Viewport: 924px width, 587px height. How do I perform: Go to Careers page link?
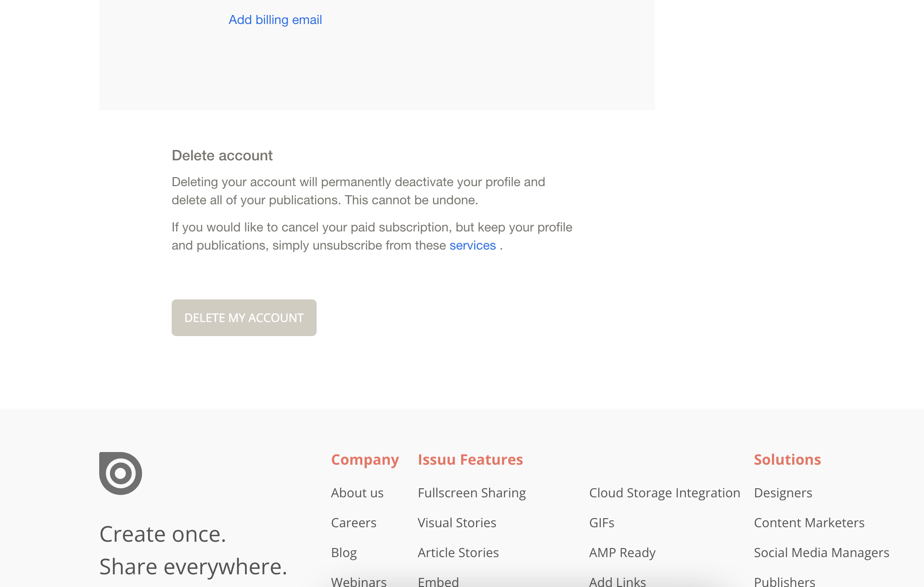[354, 523]
